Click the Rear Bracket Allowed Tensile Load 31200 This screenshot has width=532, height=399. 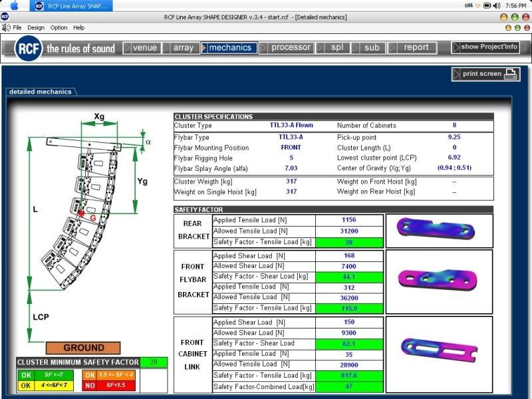click(x=349, y=231)
